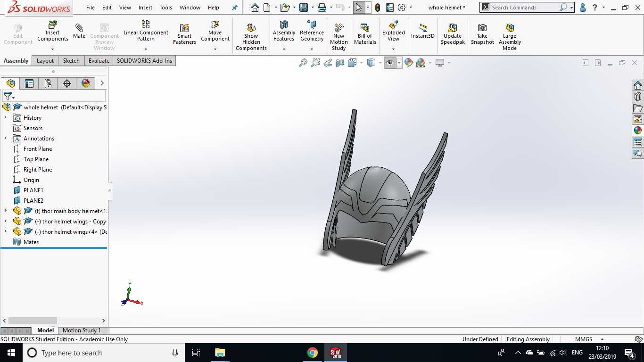Click Update Speedpak icon
The image size is (644, 362).
pos(453,34)
